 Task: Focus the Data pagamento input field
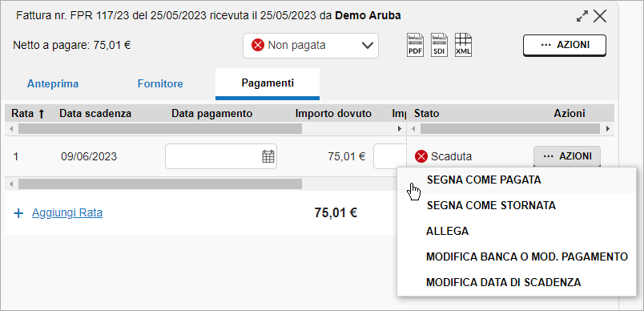coord(221,156)
